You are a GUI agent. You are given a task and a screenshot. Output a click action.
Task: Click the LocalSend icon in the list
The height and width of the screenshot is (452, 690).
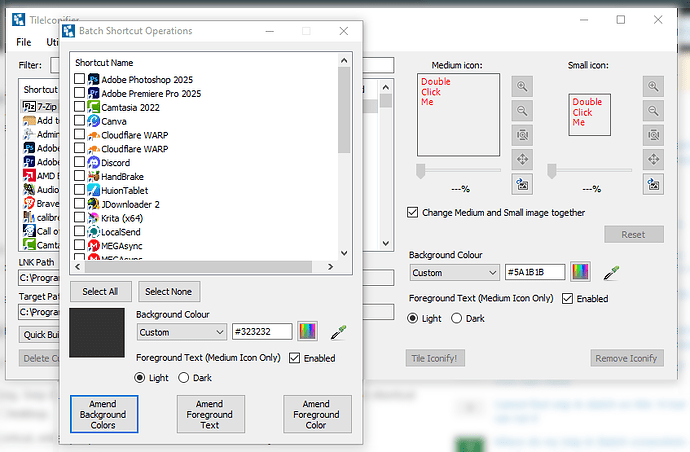(x=93, y=232)
